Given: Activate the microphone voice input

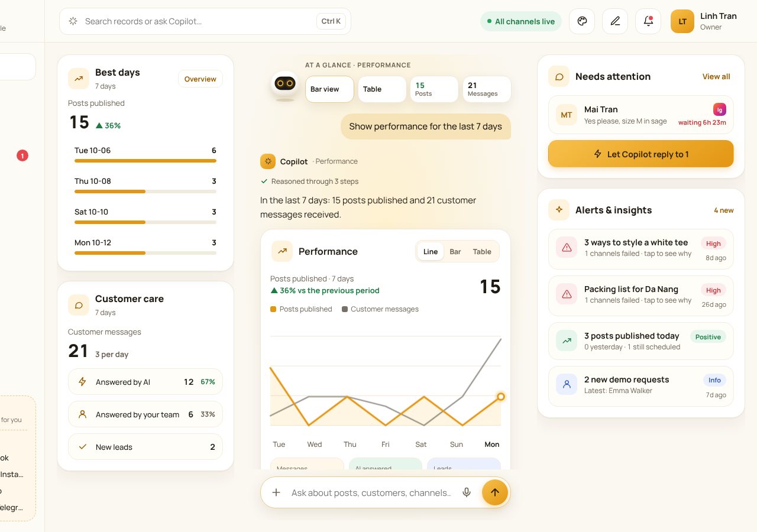Looking at the screenshot, I should [x=467, y=492].
